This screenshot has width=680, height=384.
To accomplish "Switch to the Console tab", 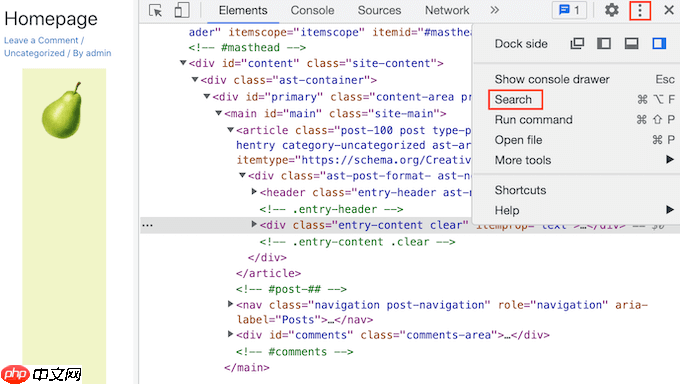I will click(312, 10).
